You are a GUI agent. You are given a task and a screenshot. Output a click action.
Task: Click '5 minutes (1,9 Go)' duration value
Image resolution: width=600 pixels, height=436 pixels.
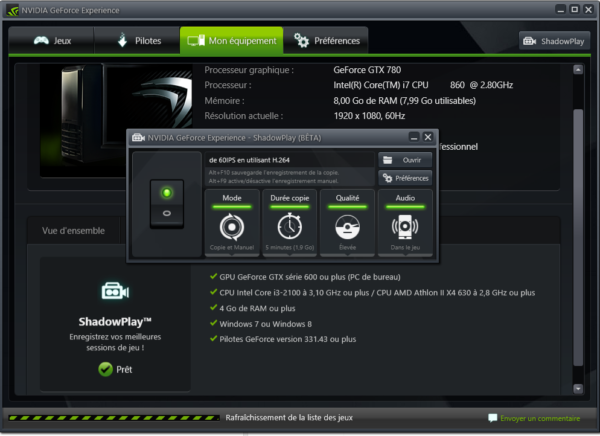pos(290,247)
